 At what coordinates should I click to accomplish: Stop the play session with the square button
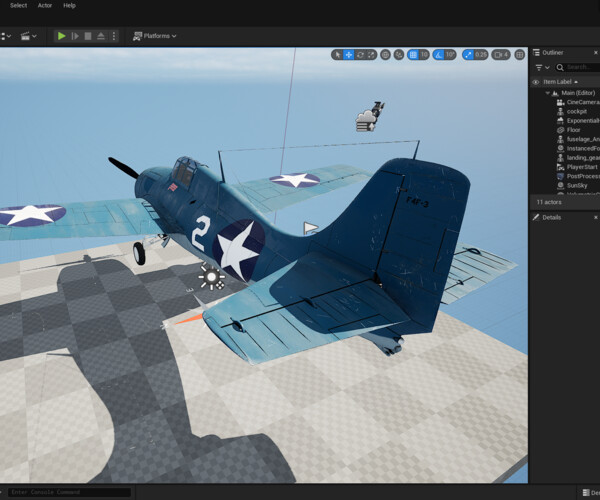tap(88, 36)
